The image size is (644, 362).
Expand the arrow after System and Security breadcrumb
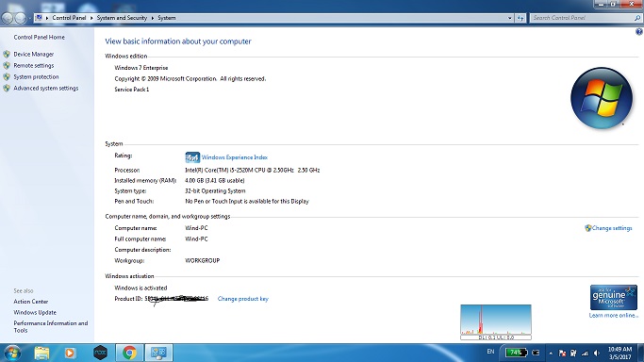[x=153, y=18]
